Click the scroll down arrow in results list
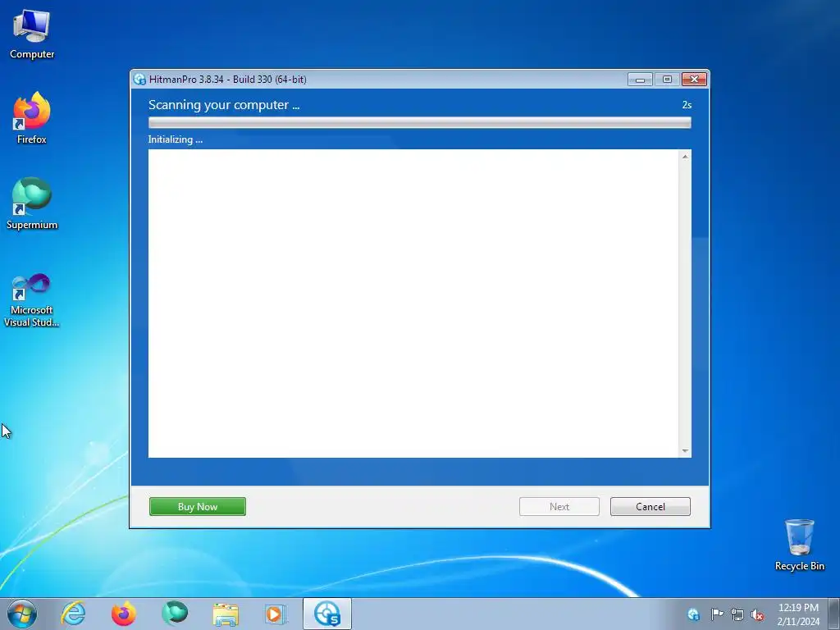Viewport: 840px width, 630px height. [x=685, y=451]
